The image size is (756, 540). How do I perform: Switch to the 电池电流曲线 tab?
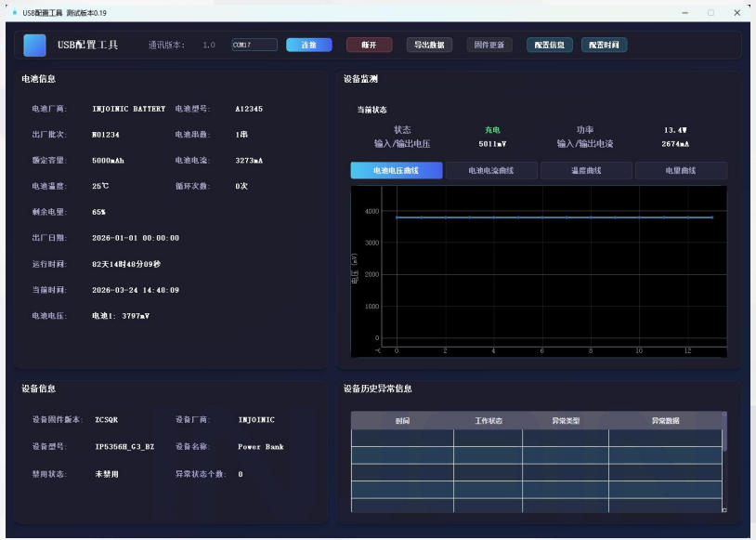[491, 170]
